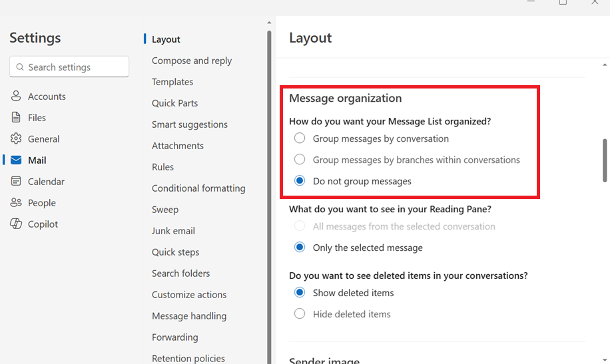The height and width of the screenshot is (364, 610).
Task: Open Templates settings
Action: pos(172,82)
